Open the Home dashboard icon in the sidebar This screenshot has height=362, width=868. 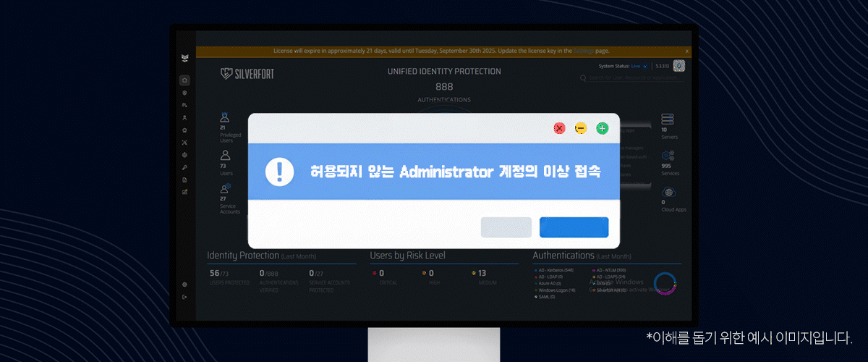point(185,80)
